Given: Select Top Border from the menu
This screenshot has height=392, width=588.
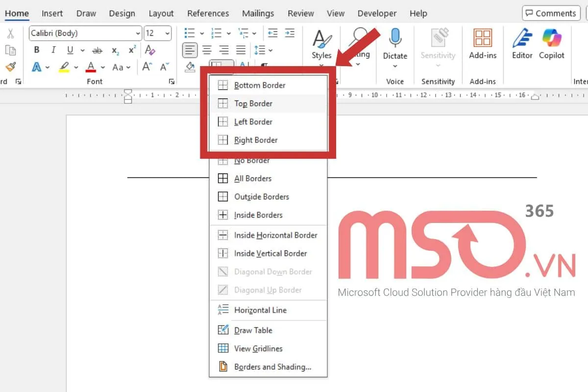Looking at the screenshot, I should click(253, 103).
